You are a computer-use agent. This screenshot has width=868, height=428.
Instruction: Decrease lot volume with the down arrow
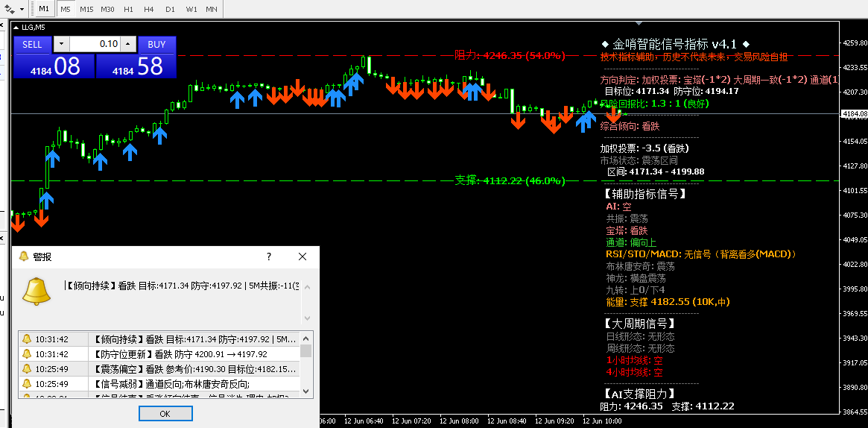61,44
